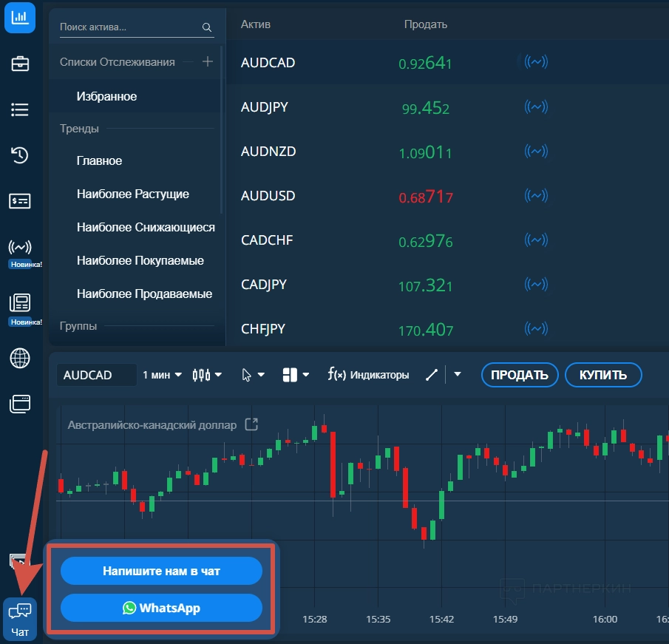Select the CHFJPY asset row
The height and width of the screenshot is (644, 669).
(447, 327)
